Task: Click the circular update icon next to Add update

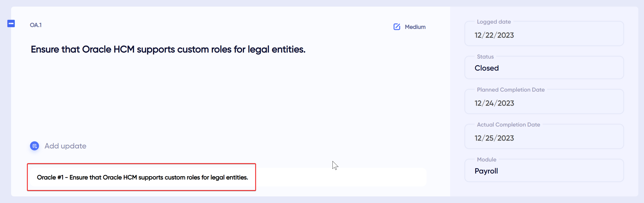Action: click(34, 146)
